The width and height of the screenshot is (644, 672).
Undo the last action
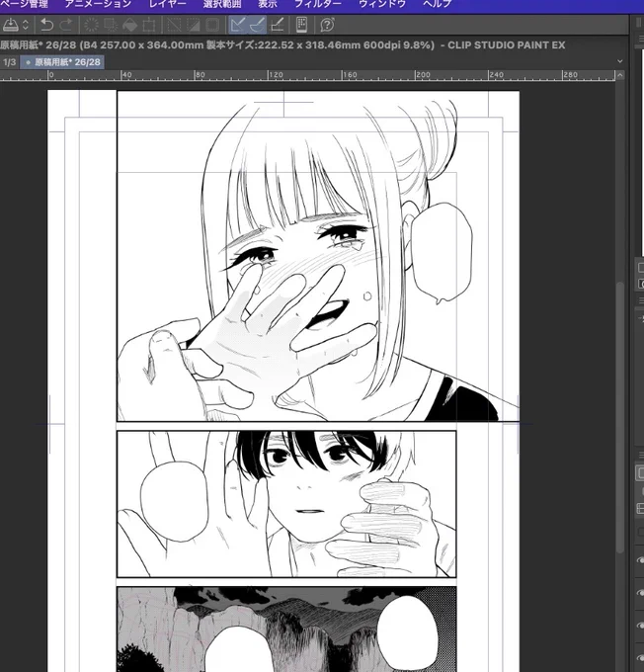click(46, 25)
